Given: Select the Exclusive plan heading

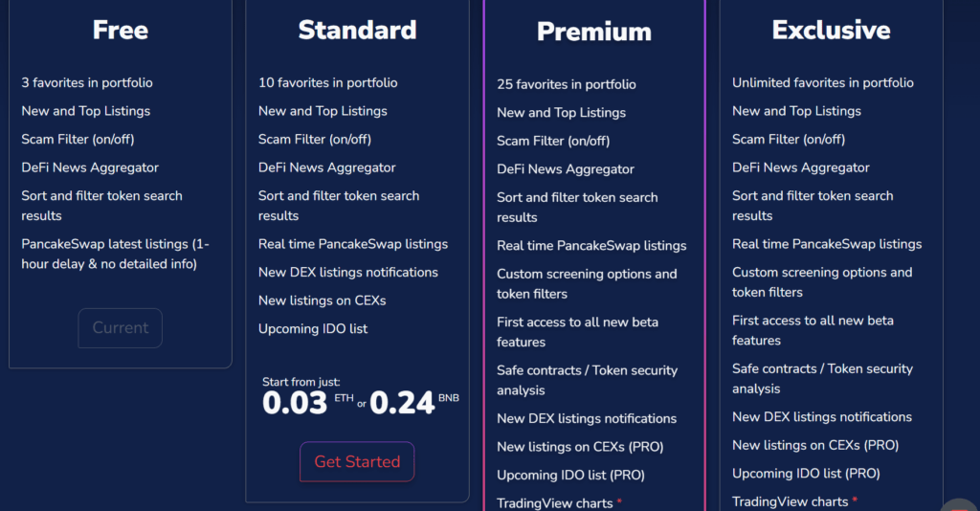Looking at the screenshot, I should click(x=831, y=30).
